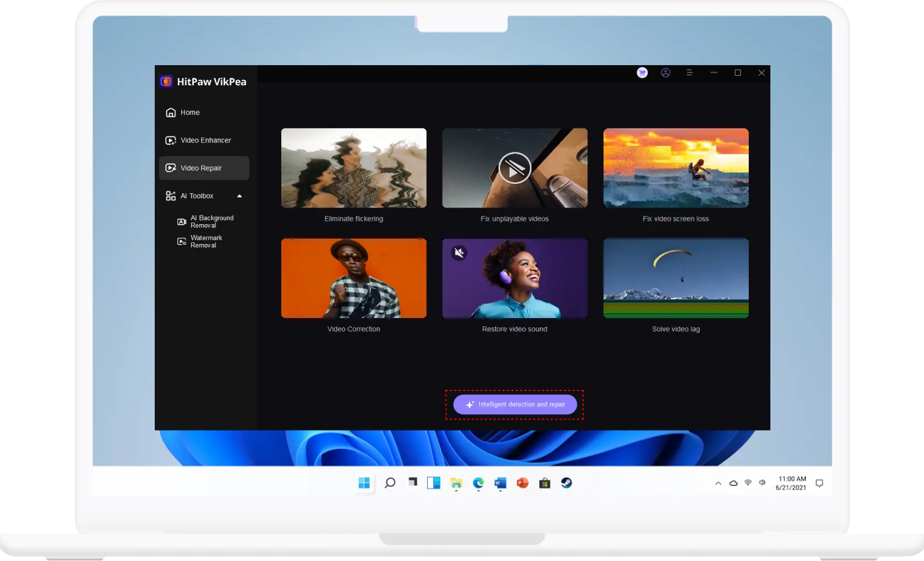
Task: Click the AI Background Removal icon
Action: tap(181, 222)
